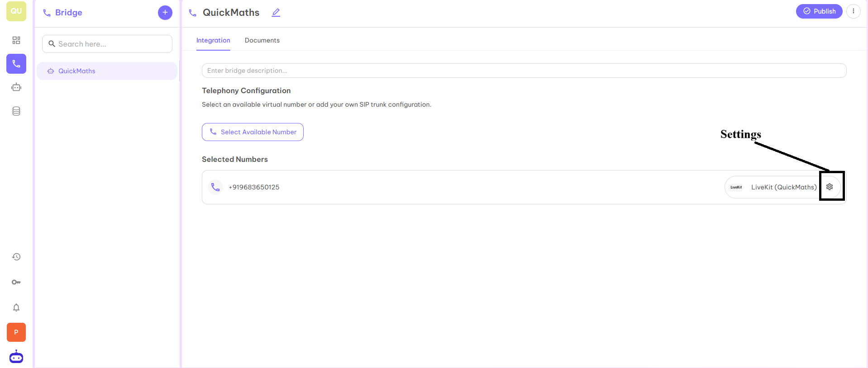This screenshot has height=368, width=868.
Task: Click the Selected Numbers heading
Action: (235, 159)
